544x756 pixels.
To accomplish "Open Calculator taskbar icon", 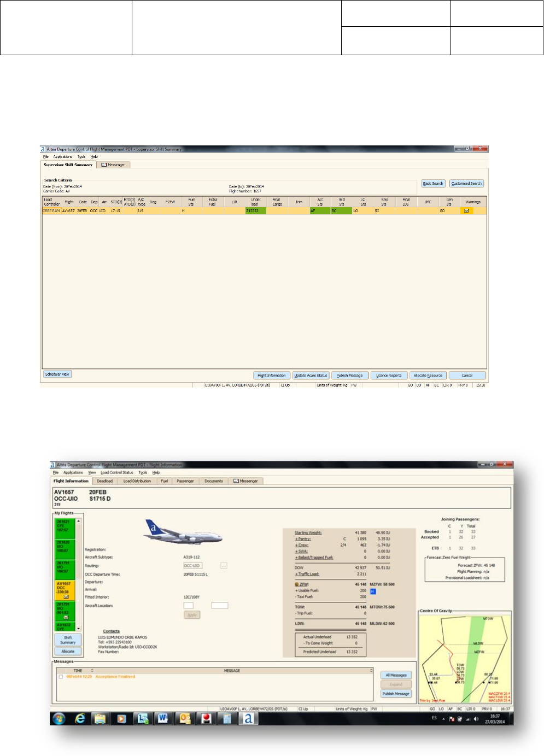I will coord(227,718).
